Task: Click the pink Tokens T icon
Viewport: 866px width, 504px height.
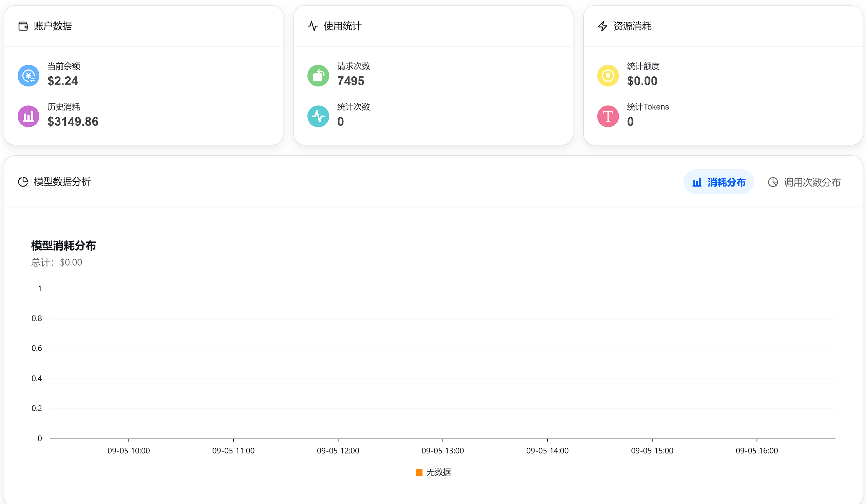Action: coord(608,116)
